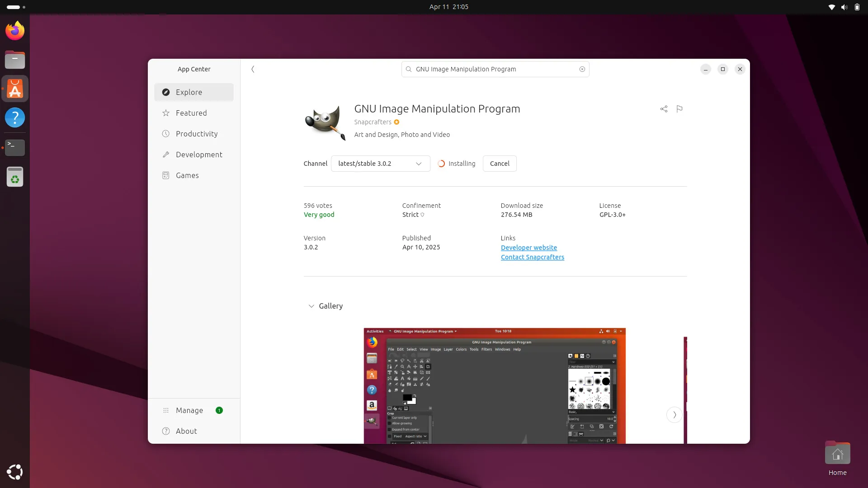Open the Games category
Viewport: 868px width, 488px height.
[x=194, y=175]
